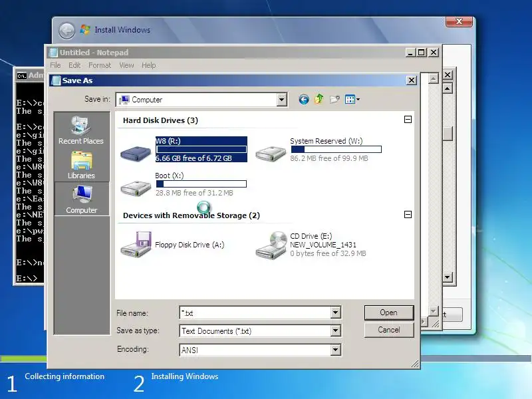The image size is (532, 399).
Task: Open Recent Places in the sidebar
Action: [x=81, y=130]
